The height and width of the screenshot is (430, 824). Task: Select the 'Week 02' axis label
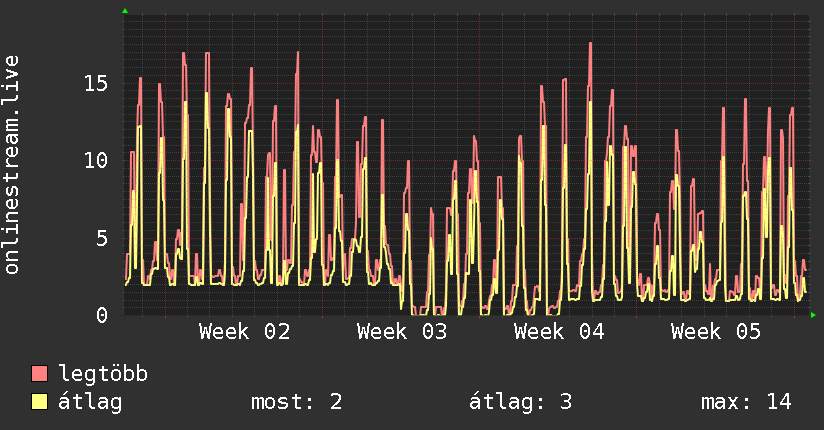click(x=244, y=332)
